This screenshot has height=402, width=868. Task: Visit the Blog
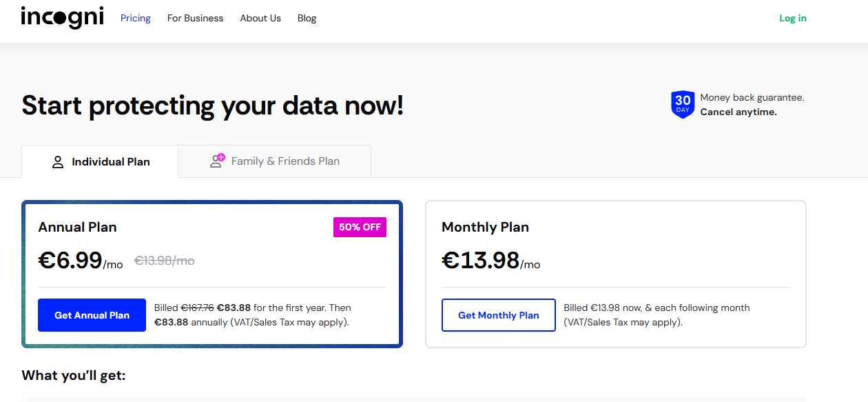(307, 18)
